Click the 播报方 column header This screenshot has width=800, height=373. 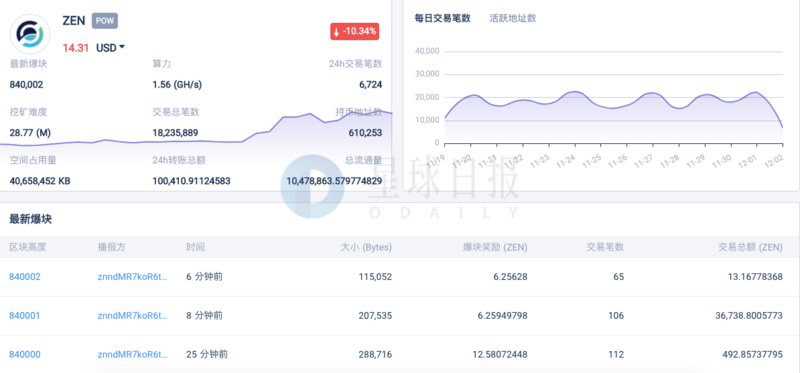pos(111,247)
